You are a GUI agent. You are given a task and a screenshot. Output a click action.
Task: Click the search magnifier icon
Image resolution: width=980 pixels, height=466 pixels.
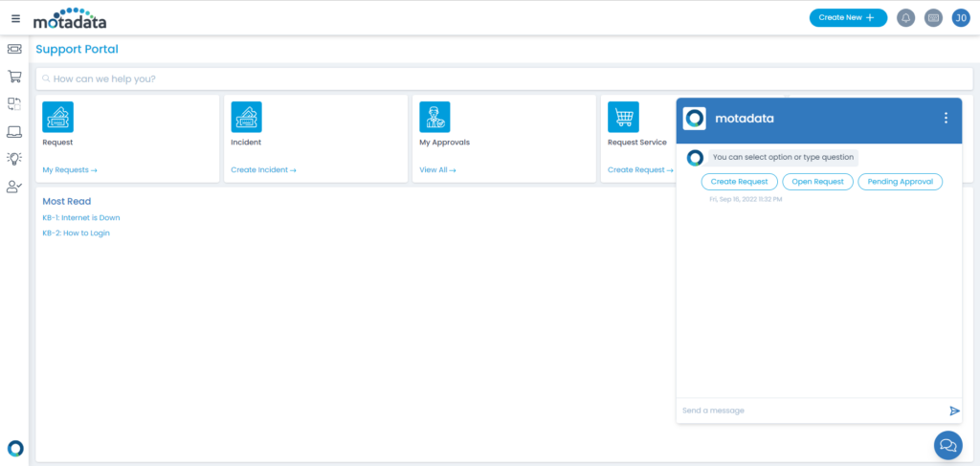click(x=46, y=79)
